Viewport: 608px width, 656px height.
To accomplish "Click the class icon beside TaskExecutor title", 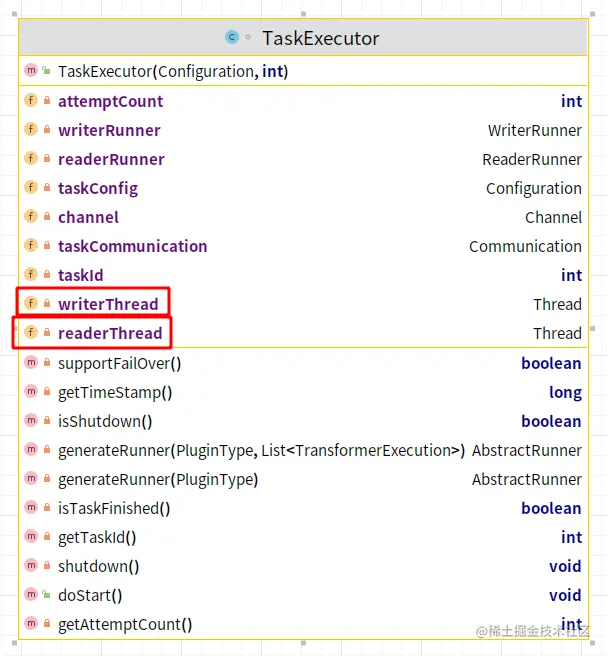I will (231, 37).
